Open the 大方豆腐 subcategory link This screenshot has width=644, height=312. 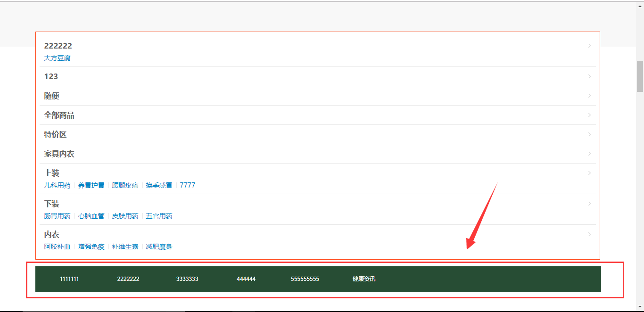57,58
